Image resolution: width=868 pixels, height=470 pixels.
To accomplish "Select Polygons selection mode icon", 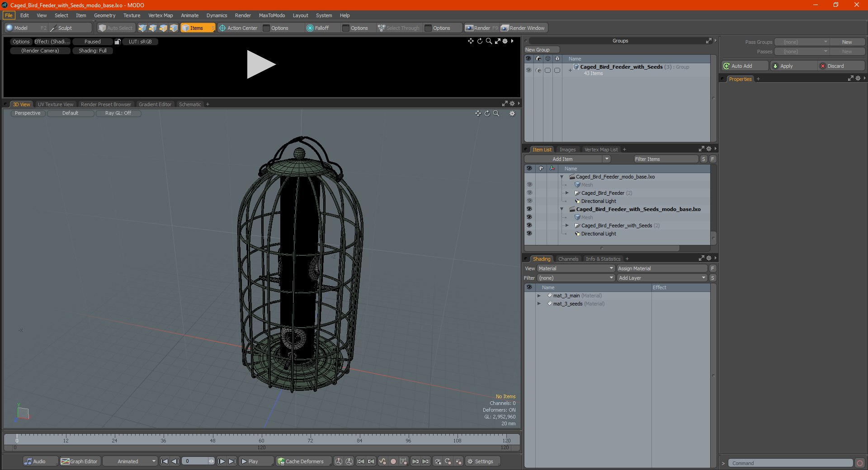I will coord(163,28).
